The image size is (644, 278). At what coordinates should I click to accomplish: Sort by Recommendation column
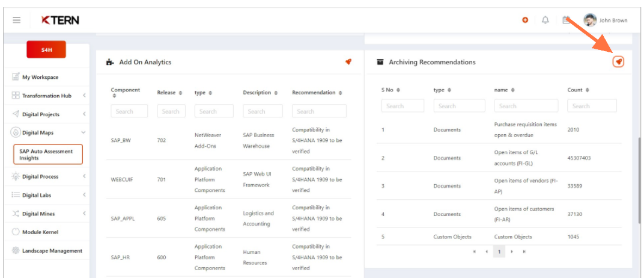(x=340, y=93)
